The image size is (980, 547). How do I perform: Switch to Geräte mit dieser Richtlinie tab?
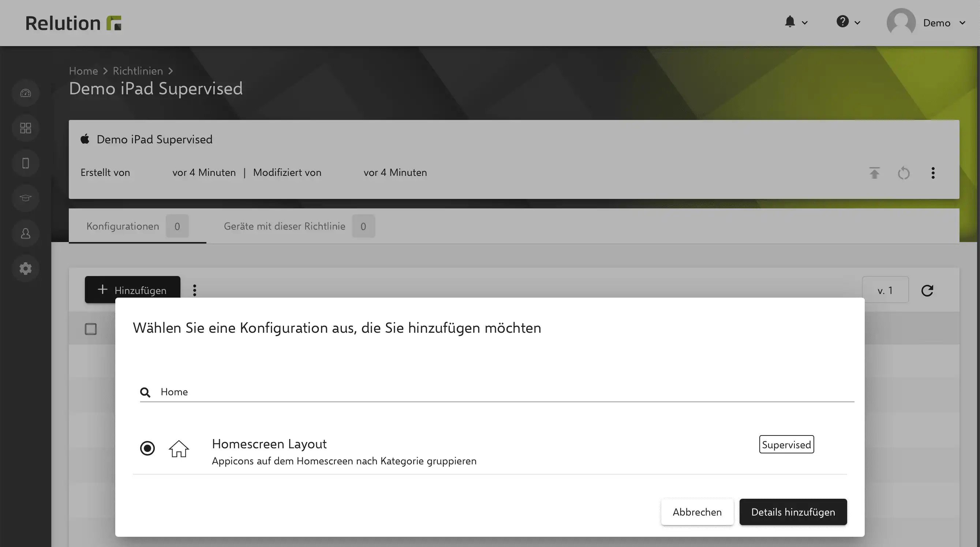[299, 226]
